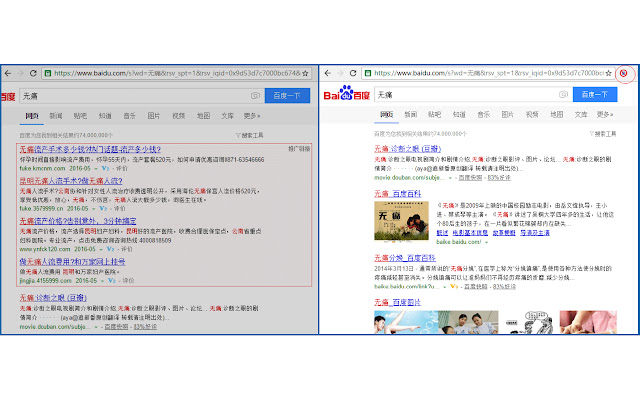Image resolution: width=640 pixels, height=400 pixels.
Task: Switch to 新闻 tab in left window
Action: (x=57, y=115)
